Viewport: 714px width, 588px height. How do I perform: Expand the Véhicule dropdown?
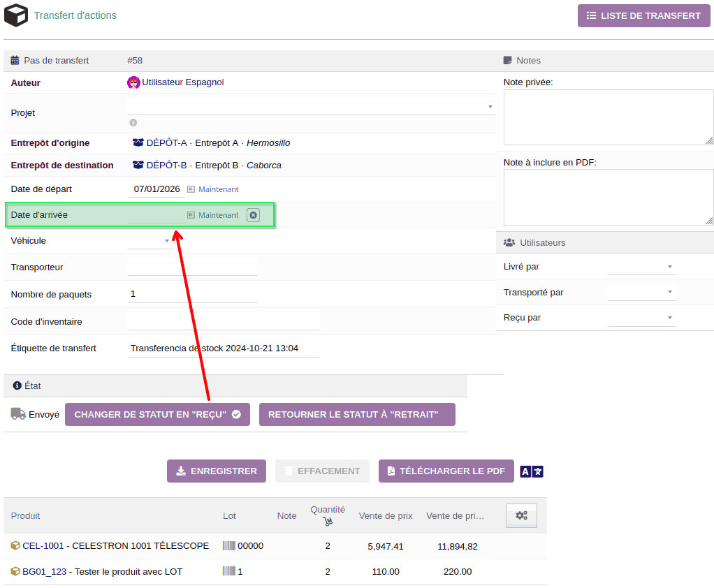pos(151,241)
